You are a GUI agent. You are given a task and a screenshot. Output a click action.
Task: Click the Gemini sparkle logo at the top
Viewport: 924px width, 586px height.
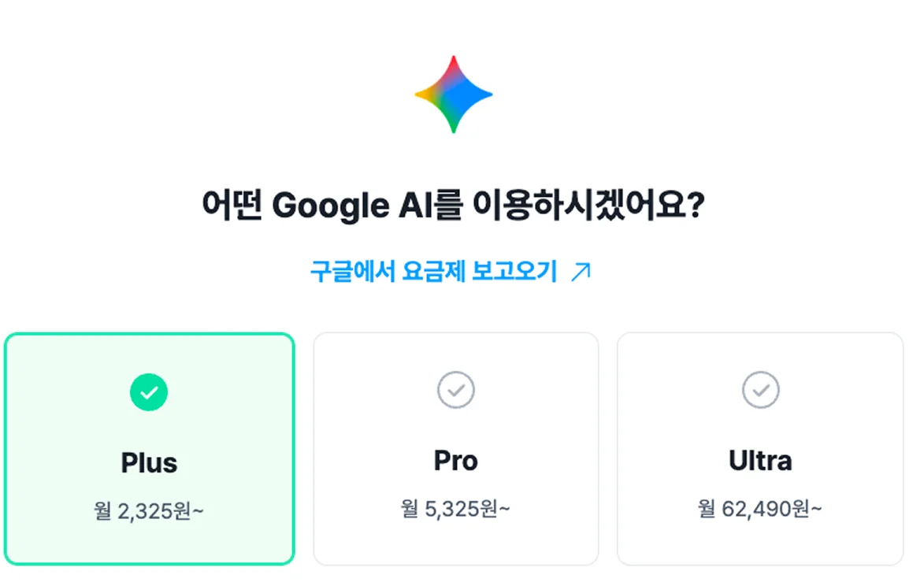point(453,93)
